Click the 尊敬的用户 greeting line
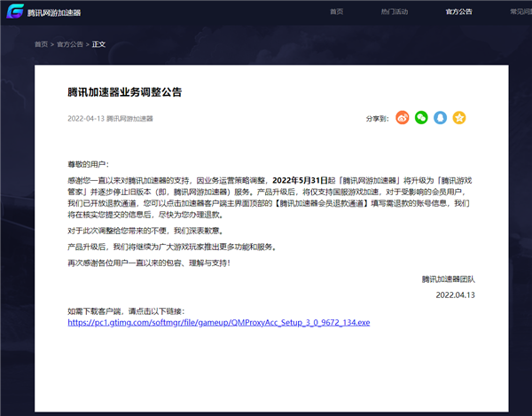The width and height of the screenshot is (532, 416). point(88,165)
